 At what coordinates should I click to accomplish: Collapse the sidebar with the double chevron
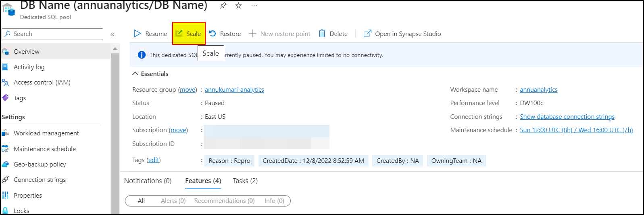pos(113,34)
